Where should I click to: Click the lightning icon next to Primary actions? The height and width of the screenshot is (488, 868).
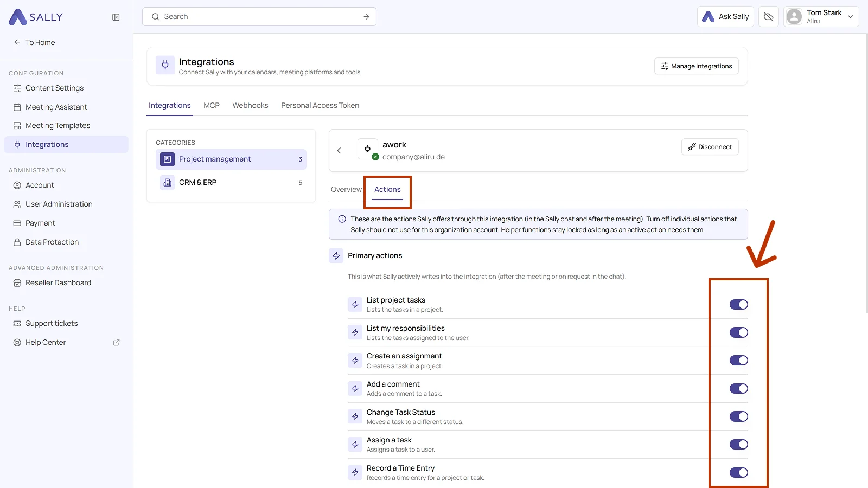(x=336, y=256)
